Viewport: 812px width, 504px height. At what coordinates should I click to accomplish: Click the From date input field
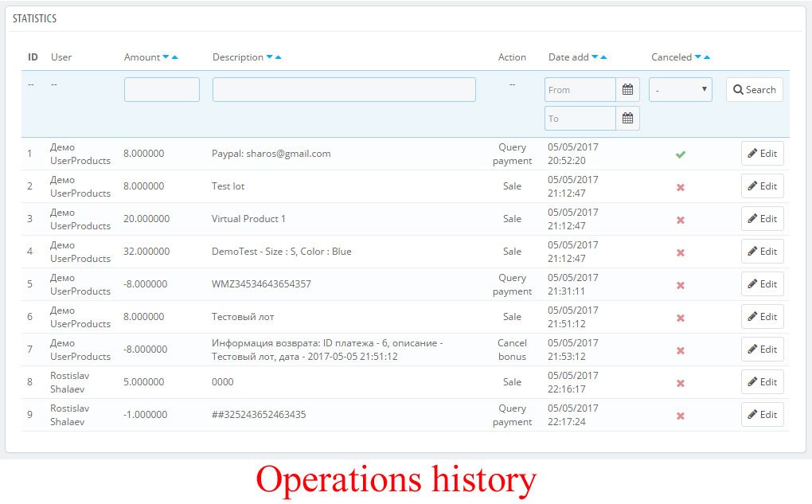(x=580, y=90)
